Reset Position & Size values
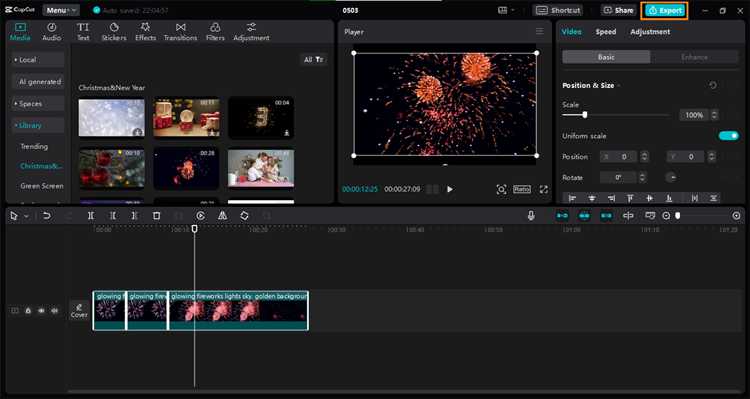Screen dimensions: 750x399 coord(713,85)
